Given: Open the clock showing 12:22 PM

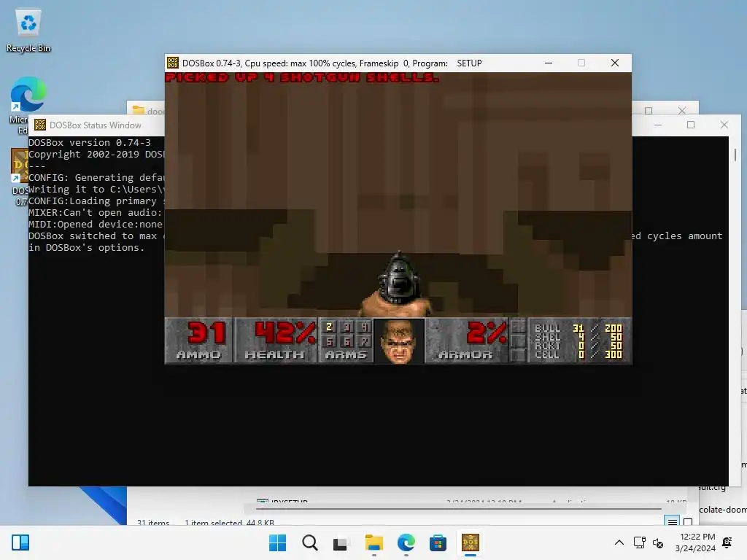Looking at the screenshot, I should point(695,542).
